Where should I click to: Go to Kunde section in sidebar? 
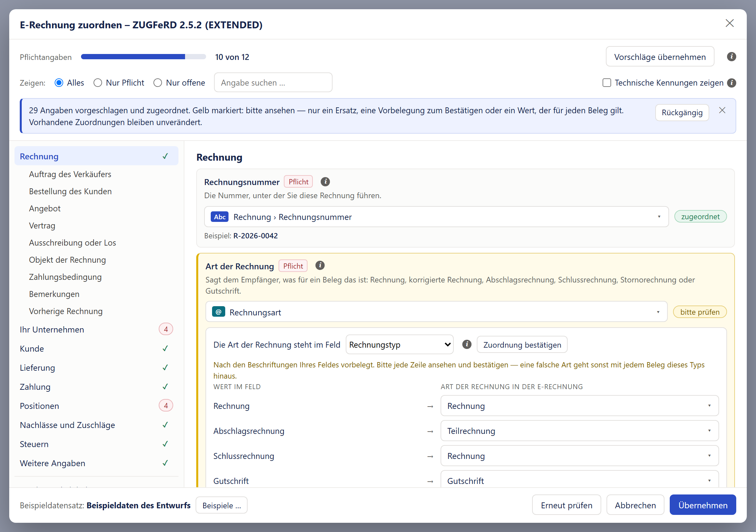[96, 348]
